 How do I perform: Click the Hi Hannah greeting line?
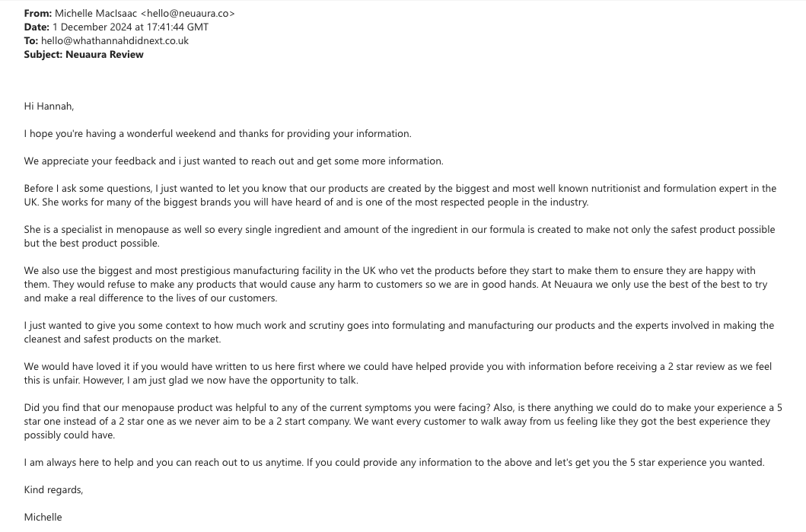point(49,106)
